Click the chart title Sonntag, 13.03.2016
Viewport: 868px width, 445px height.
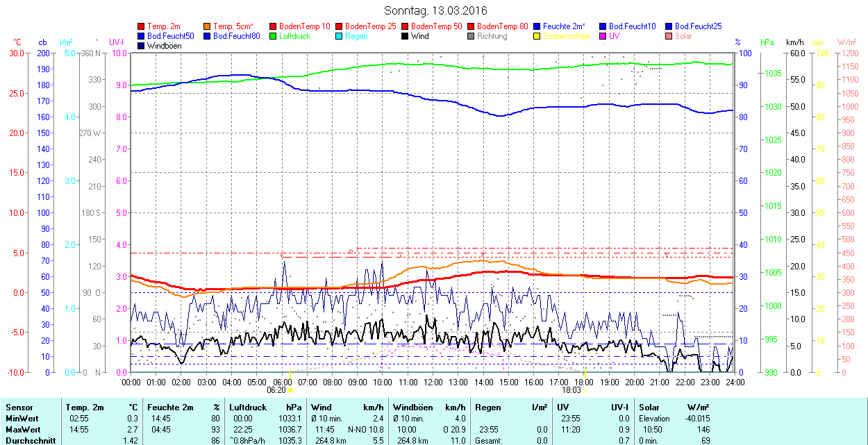[x=435, y=11]
